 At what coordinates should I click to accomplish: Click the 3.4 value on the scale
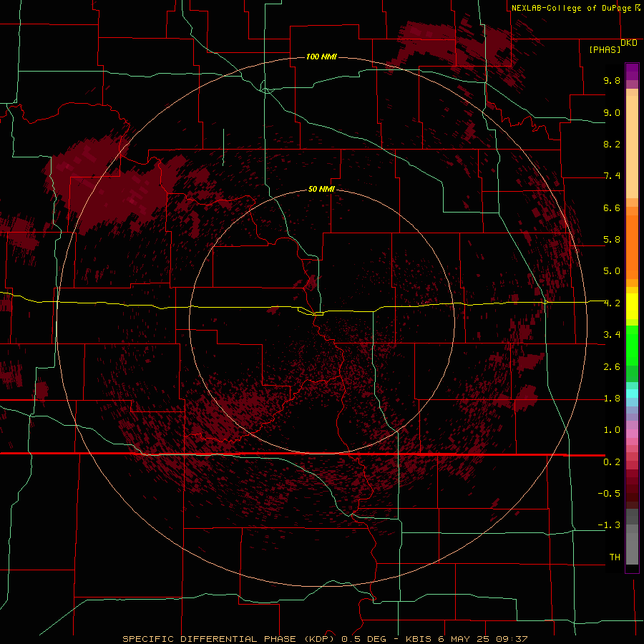612,335
